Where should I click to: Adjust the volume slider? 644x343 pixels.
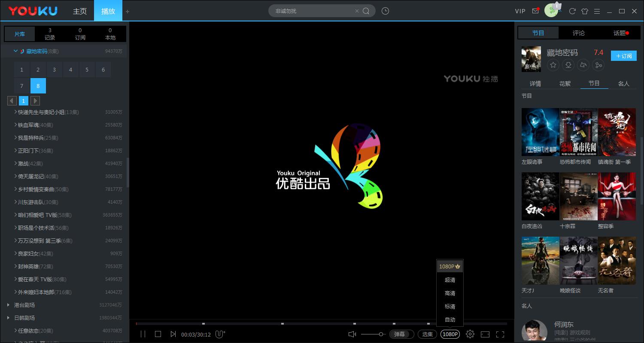tap(373, 334)
